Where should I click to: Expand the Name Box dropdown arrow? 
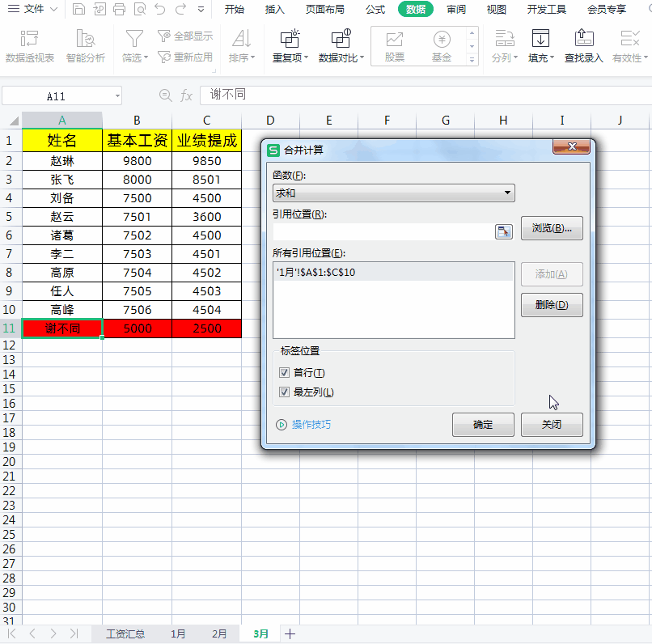pos(117,96)
